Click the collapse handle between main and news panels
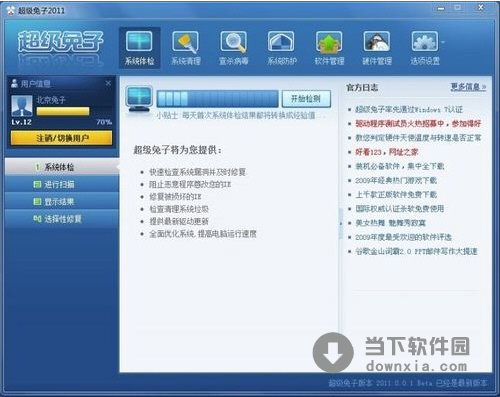The height and width of the screenshot is (397, 500). coord(341,223)
